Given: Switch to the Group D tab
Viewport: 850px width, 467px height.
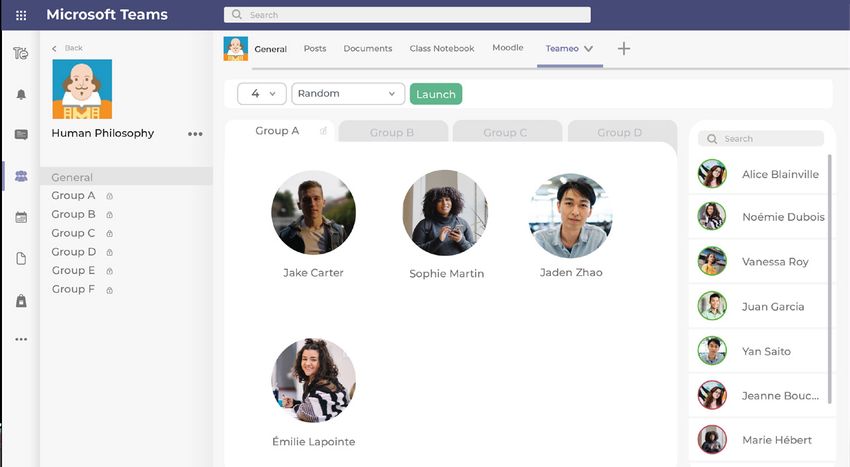Looking at the screenshot, I should tap(621, 132).
